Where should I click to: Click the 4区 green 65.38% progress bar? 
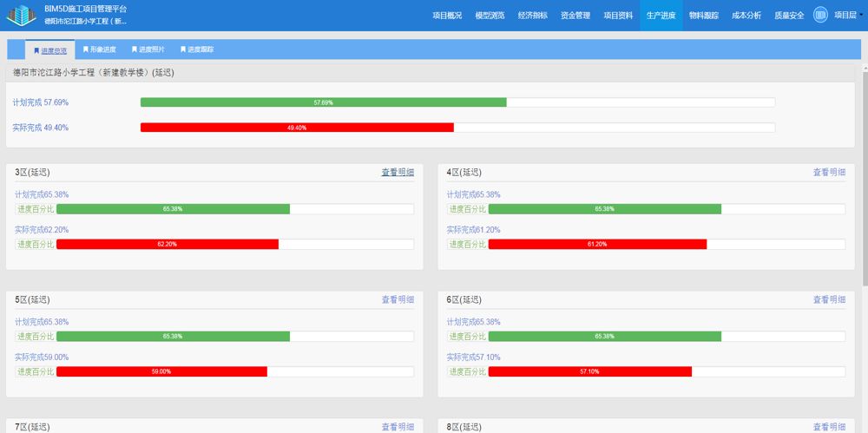(x=605, y=209)
